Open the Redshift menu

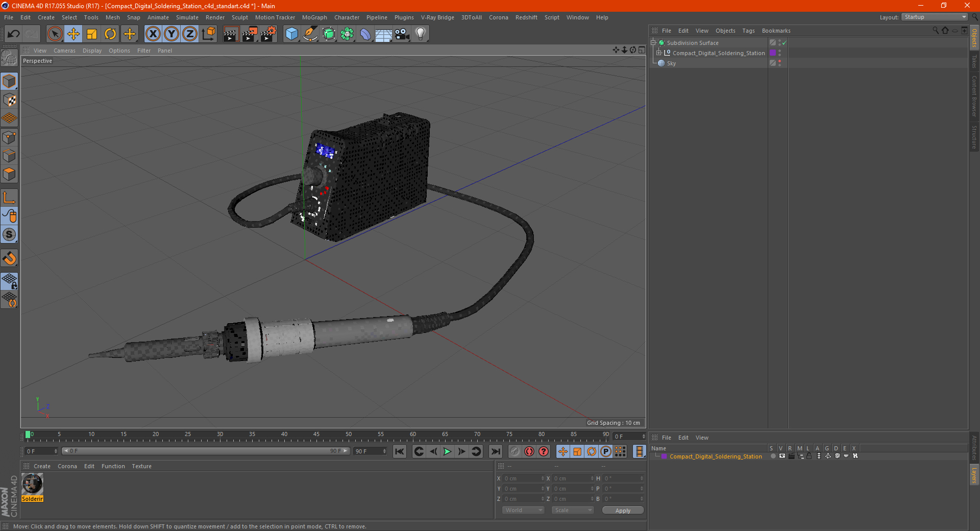[526, 17]
